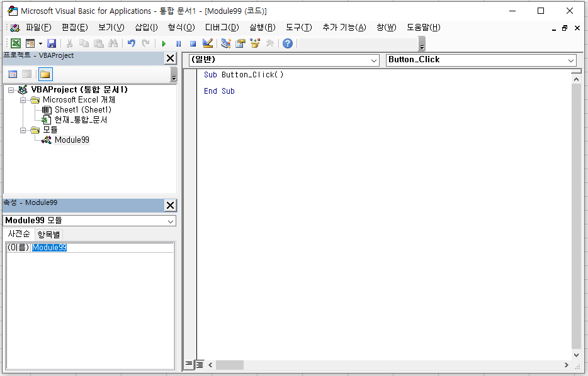
Task: Click horizontal scrollbar right arrow
Action: (x=566, y=365)
